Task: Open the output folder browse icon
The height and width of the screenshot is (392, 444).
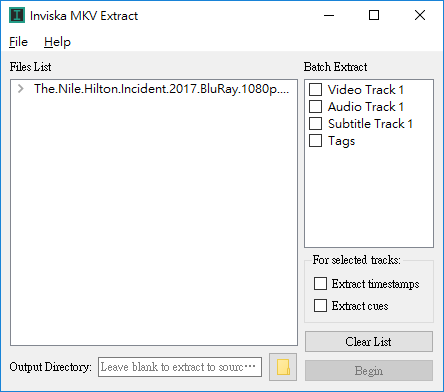Action: tap(283, 367)
